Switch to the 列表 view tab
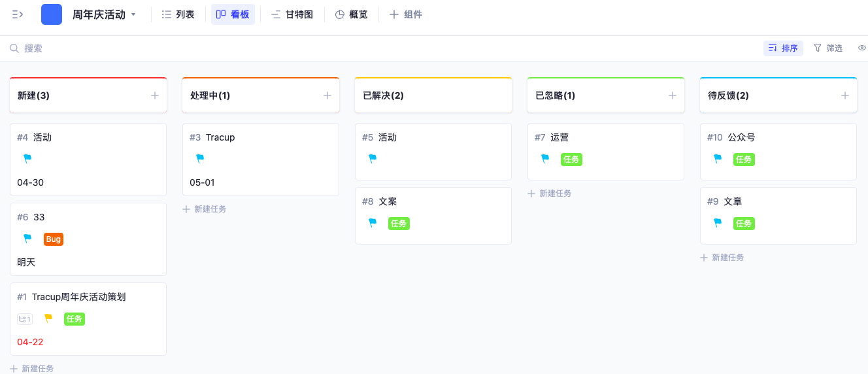This screenshot has height=374, width=868. [x=178, y=14]
